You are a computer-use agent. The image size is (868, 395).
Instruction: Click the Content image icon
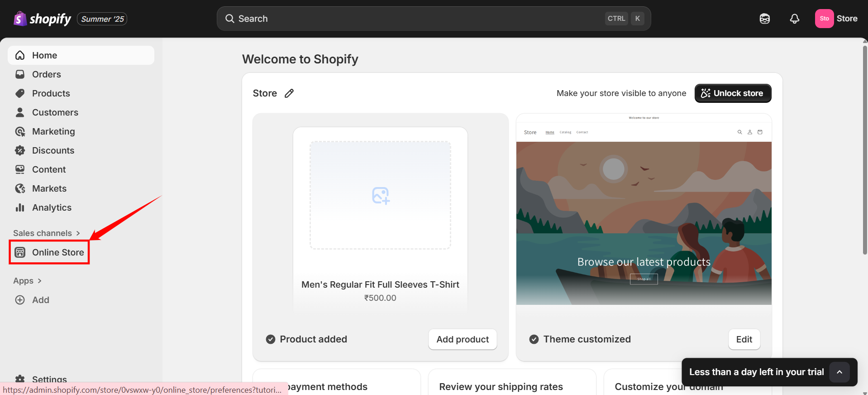(20, 169)
